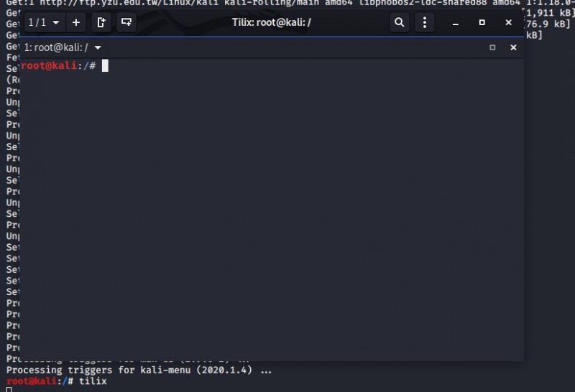This screenshot has height=392, width=575.
Task: Expand the 1/1 session switcher arrow
Action: (56, 22)
